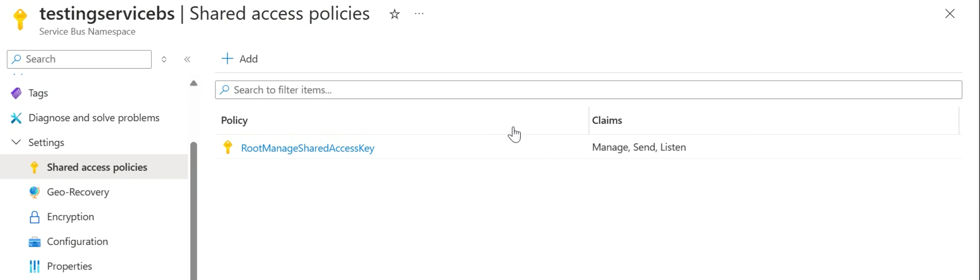This screenshot has width=980, height=280.
Task: Click the sidebar Search field
Action: [84, 59]
